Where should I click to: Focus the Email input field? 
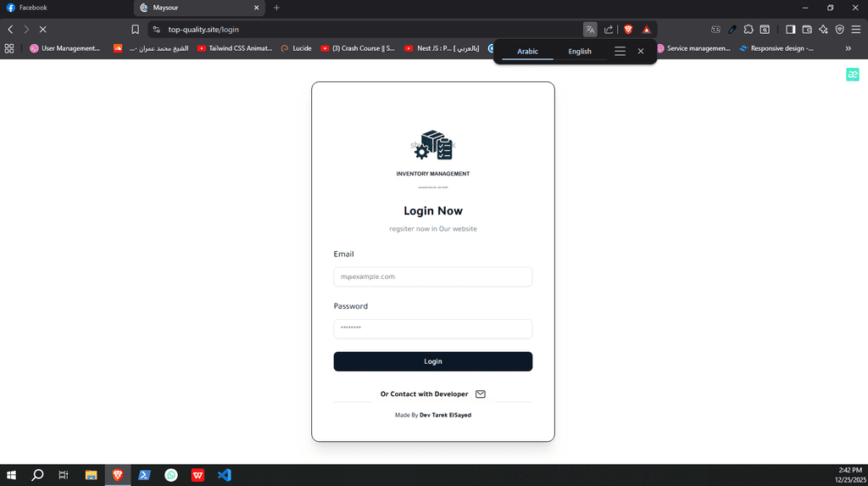[433, 277]
